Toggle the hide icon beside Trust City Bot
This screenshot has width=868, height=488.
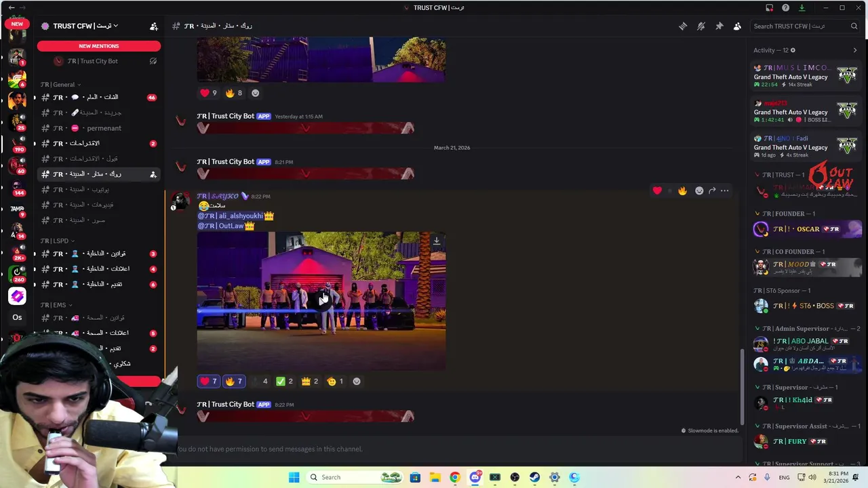click(x=153, y=61)
